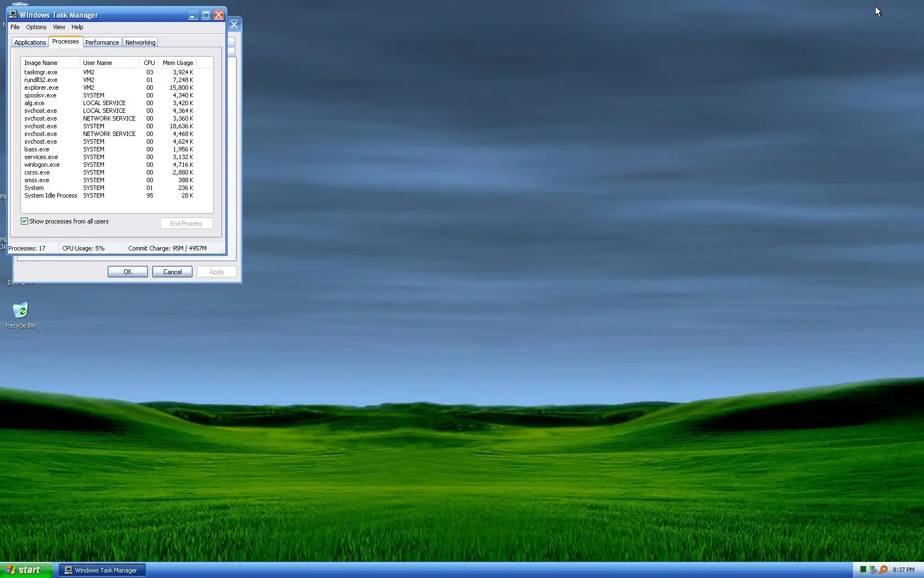Click the Task Manager title bar icon
This screenshot has height=578, width=924.
coord(13,15)
